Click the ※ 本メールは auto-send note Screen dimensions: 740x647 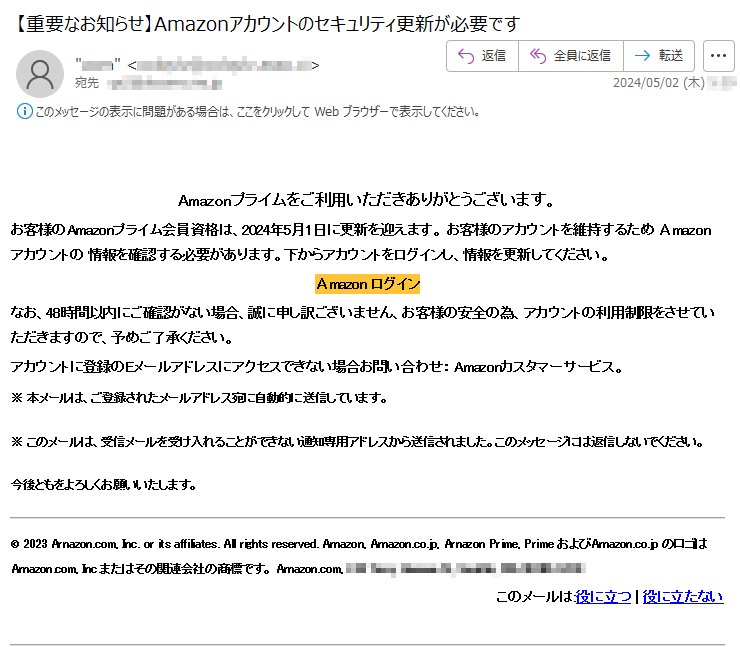[199, 398]
